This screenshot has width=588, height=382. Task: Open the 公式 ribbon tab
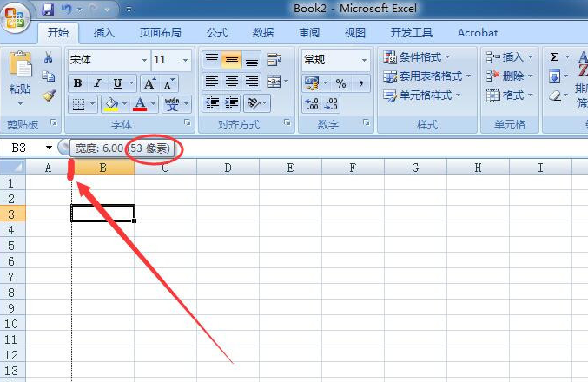pos(217,33)
